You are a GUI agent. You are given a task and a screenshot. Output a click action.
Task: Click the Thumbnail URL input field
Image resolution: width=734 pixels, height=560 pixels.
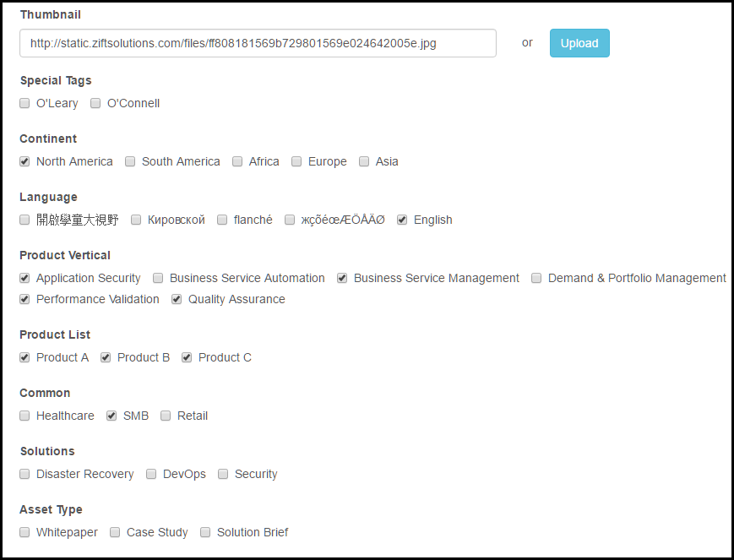point(258,43)
